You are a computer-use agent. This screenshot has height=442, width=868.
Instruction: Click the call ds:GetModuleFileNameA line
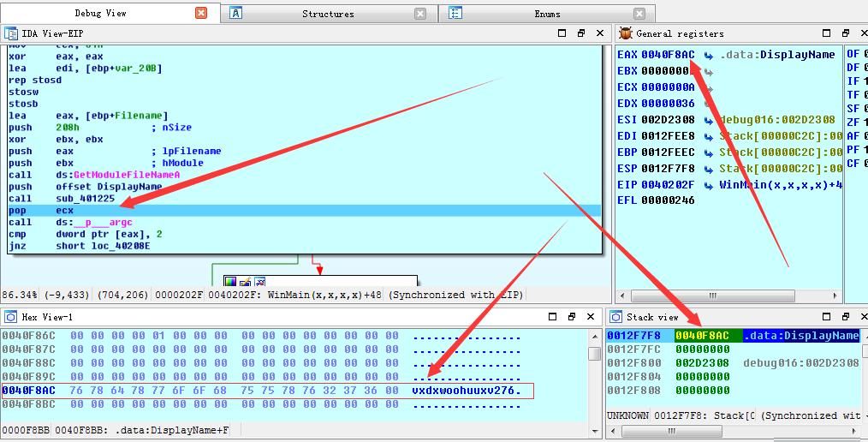tap(94, 175)
